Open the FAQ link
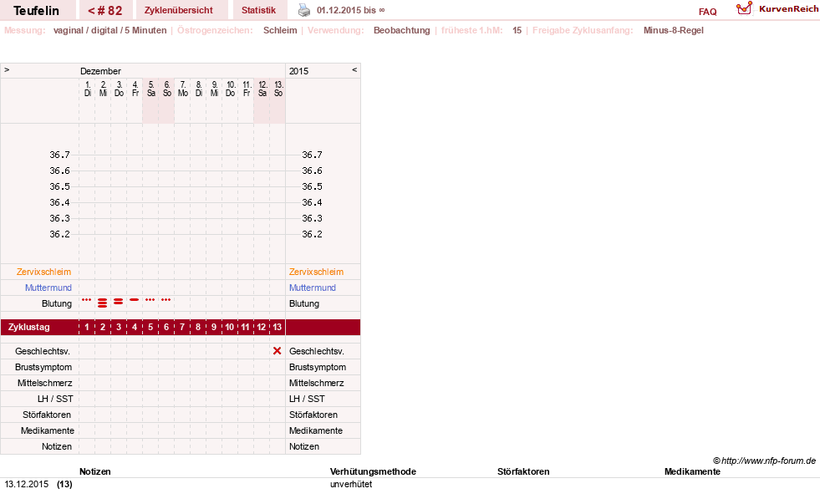820x504 pixels. [x=707, y=12]
